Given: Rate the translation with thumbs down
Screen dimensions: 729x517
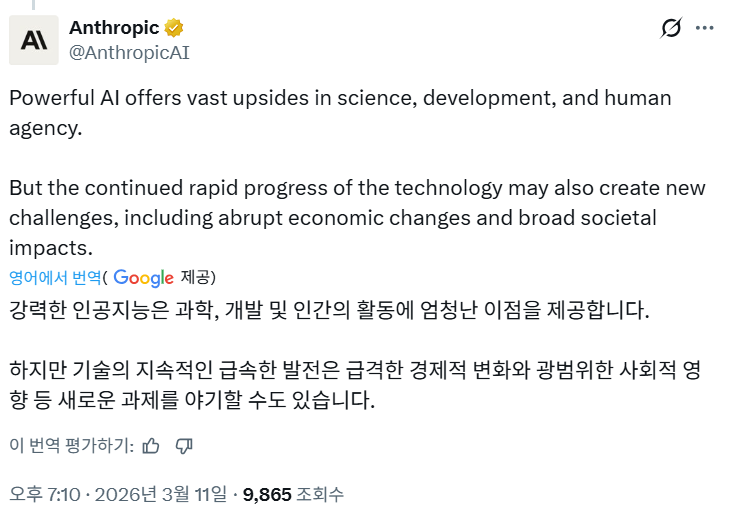Looking at the screenshot, I should tap(184, 445).
